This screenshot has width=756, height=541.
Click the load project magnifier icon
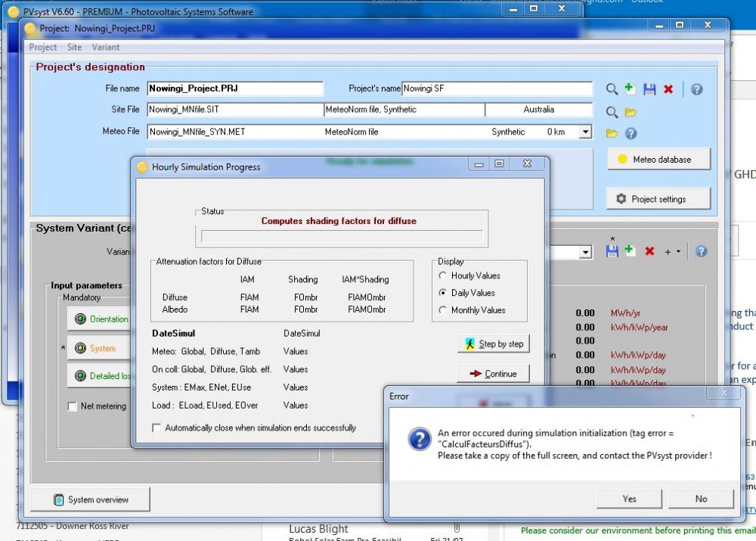(612, 89)
